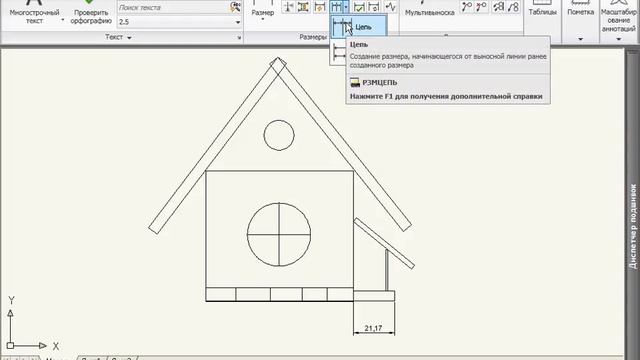Select the quick dimension icon
Screen dimensions: 640x360
320,7
